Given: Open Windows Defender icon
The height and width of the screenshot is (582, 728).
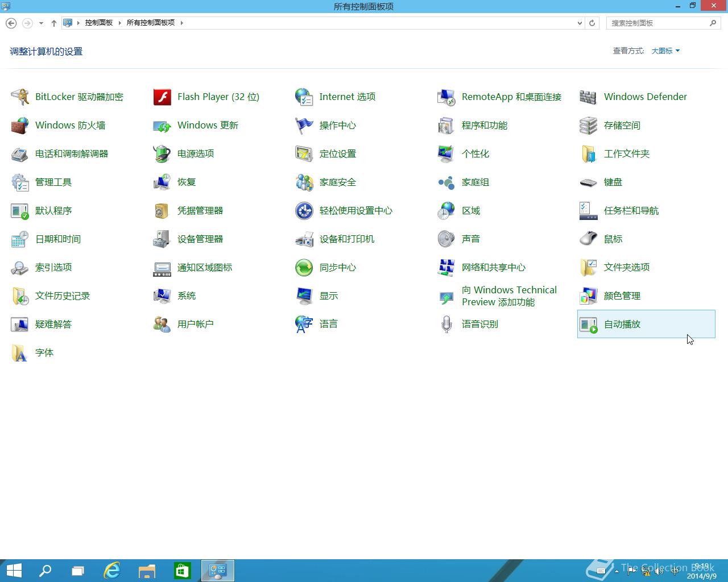Looking at the screenshot, I should click(589, 97).
